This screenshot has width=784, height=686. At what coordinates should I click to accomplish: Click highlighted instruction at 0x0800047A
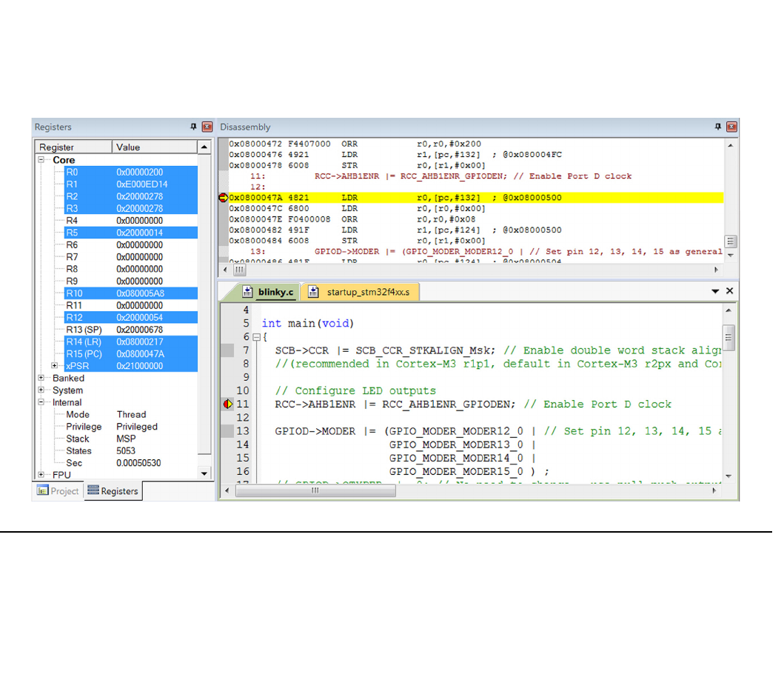click(475, 198)
